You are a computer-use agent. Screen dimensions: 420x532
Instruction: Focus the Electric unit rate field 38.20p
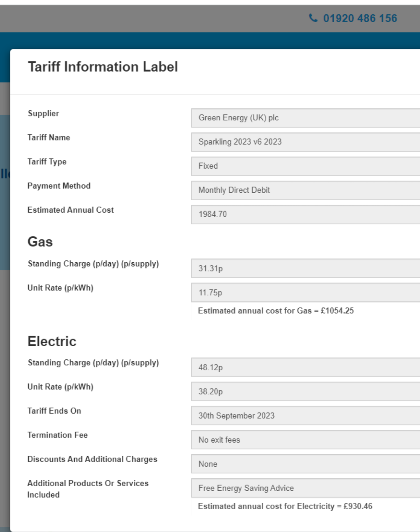click(305, 391)
